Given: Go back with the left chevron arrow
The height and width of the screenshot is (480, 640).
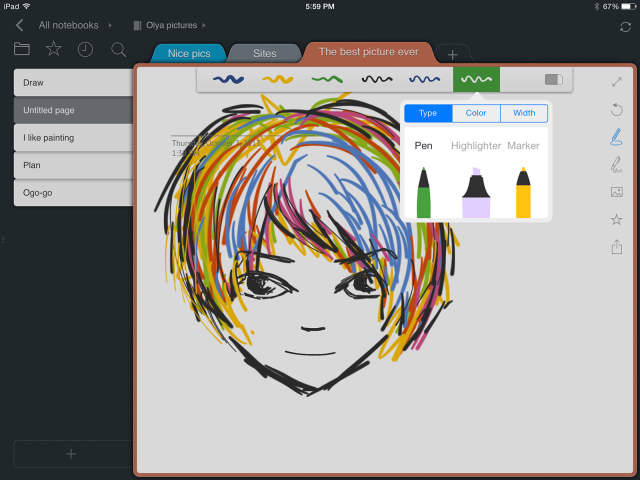Looking at the screenshot, I should 19,25.
